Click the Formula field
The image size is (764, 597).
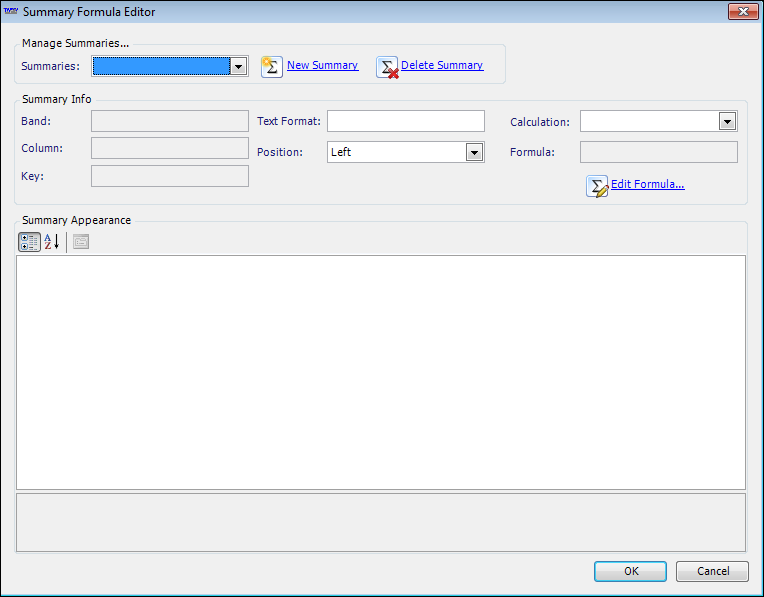(659, 152)
